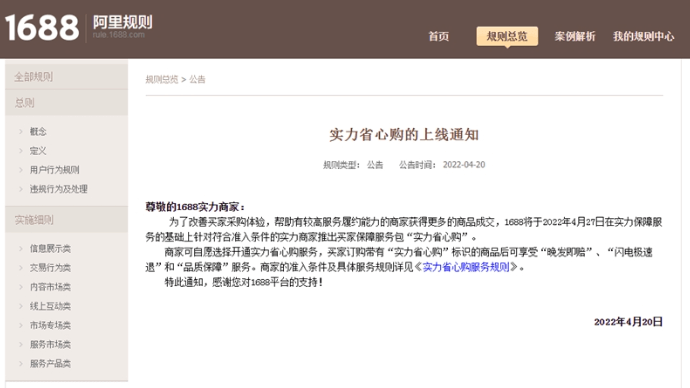Click the 1688 logo
Image resolution: width=690 pixels, height=388 pixels.
42,27
